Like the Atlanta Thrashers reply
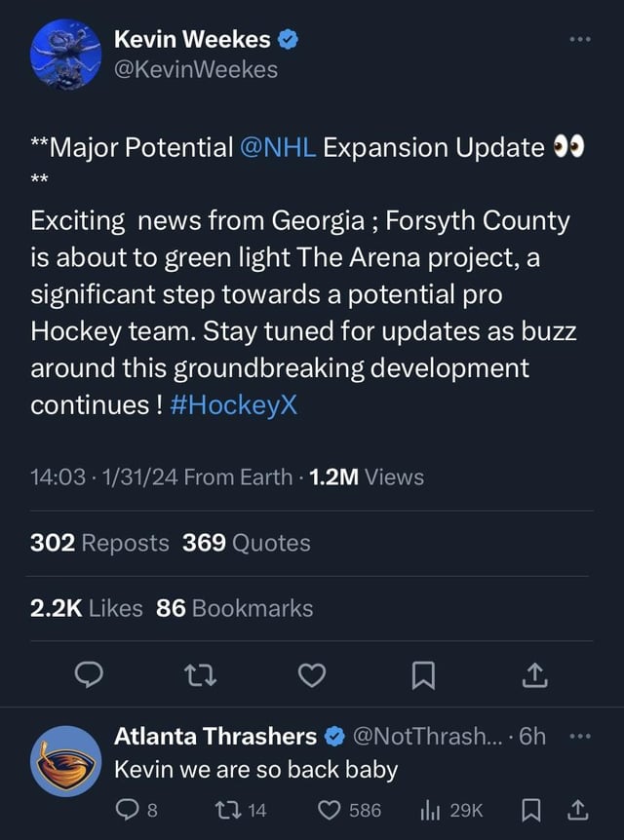The height and width of the screenshot is (840, 624). click(349, 810)
